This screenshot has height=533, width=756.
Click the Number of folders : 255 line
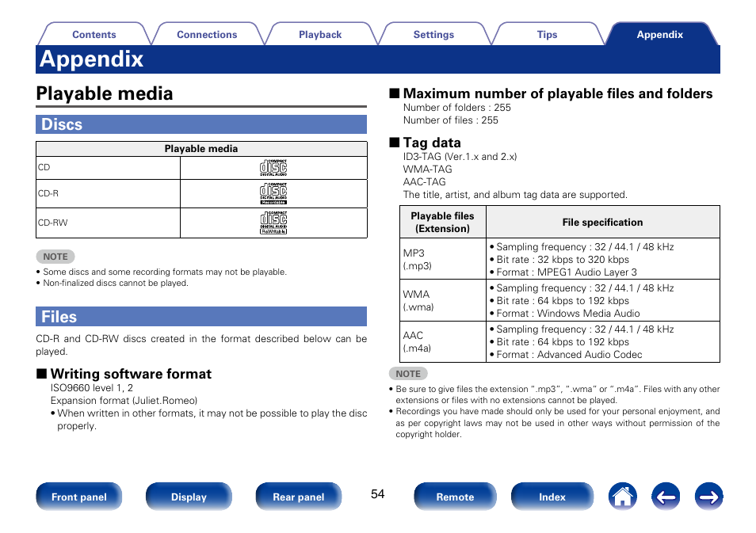click(457, 108)
